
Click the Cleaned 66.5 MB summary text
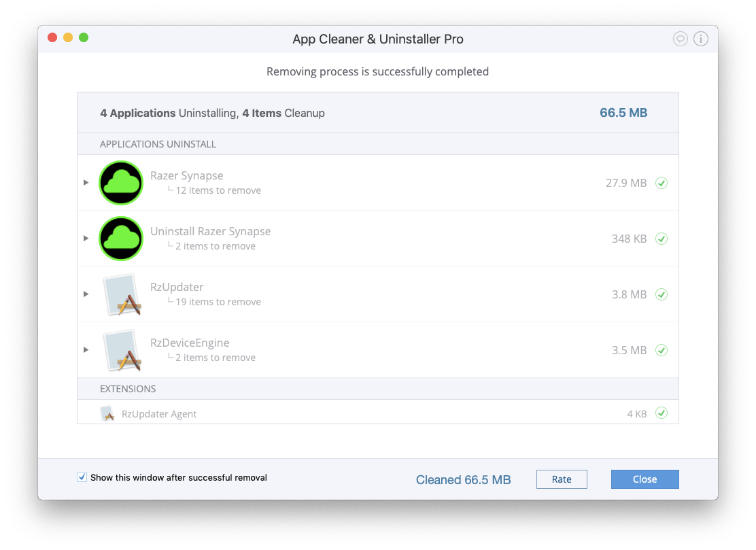point(464,479)
